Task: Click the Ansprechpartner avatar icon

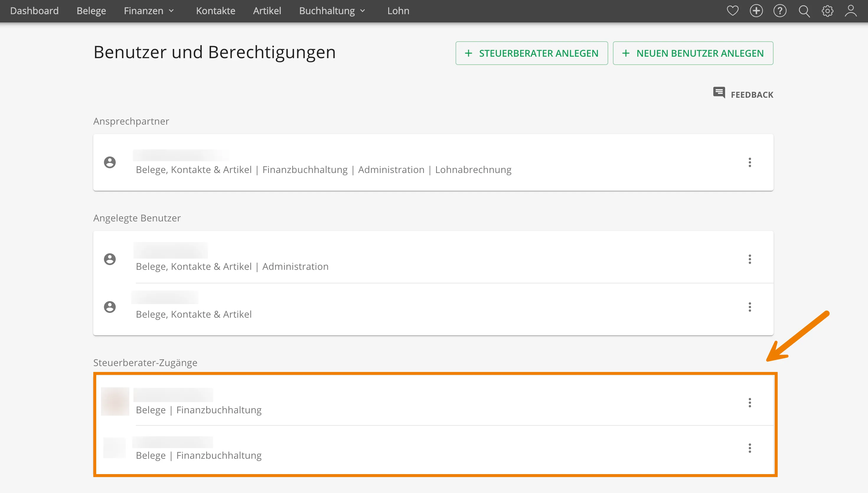Action: click(110, 163)
